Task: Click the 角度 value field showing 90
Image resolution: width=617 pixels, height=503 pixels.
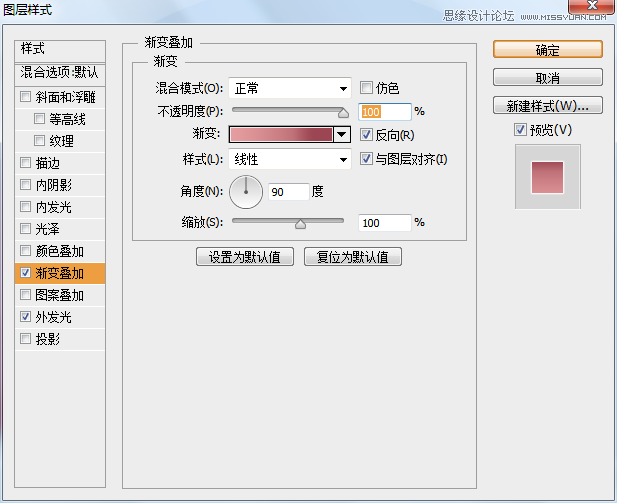Action: coord(288,192)
